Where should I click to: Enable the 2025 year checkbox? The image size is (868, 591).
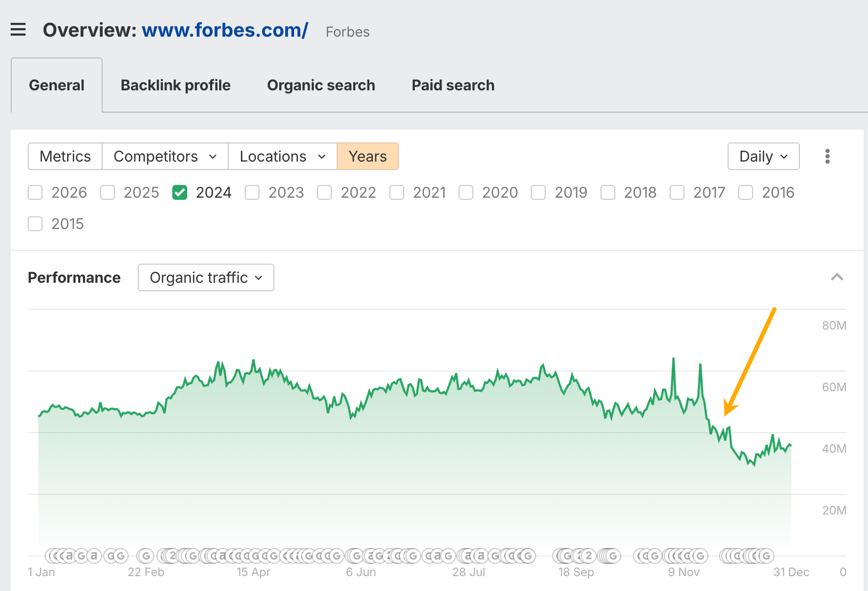point(107,192)
